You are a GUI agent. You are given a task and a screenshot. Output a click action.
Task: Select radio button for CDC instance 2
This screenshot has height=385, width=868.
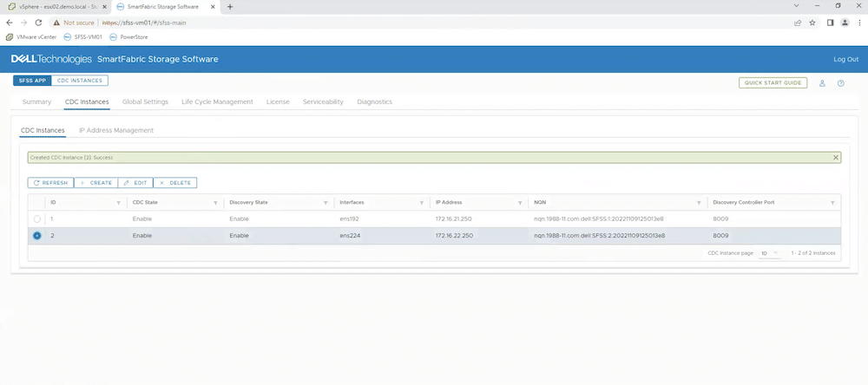point(37,236)
